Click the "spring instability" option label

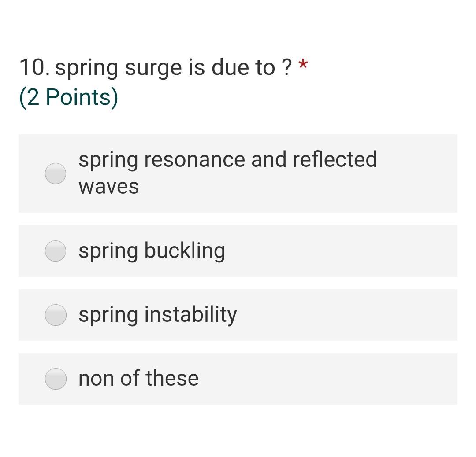157,315
